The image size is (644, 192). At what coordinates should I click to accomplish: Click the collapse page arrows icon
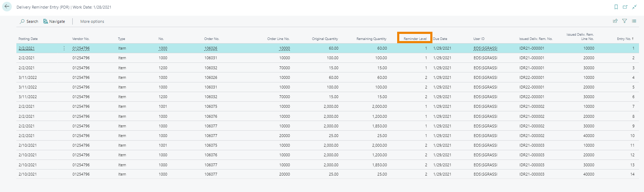click(634, 7)
